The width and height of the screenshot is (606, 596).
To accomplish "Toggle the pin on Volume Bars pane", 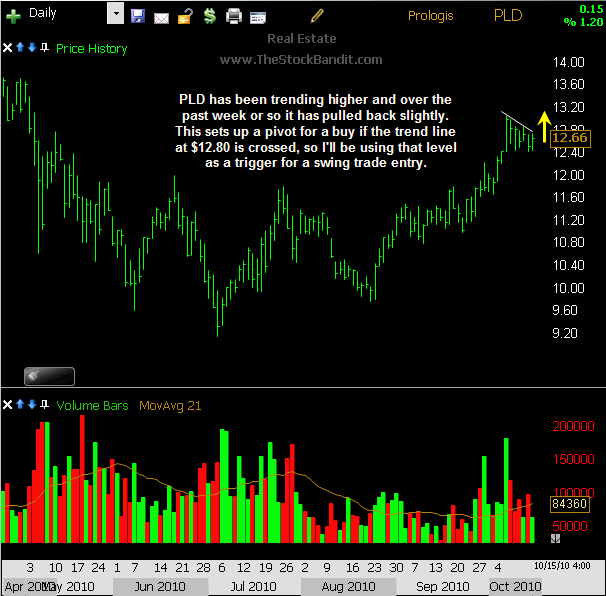I will [x=44, y=405].
